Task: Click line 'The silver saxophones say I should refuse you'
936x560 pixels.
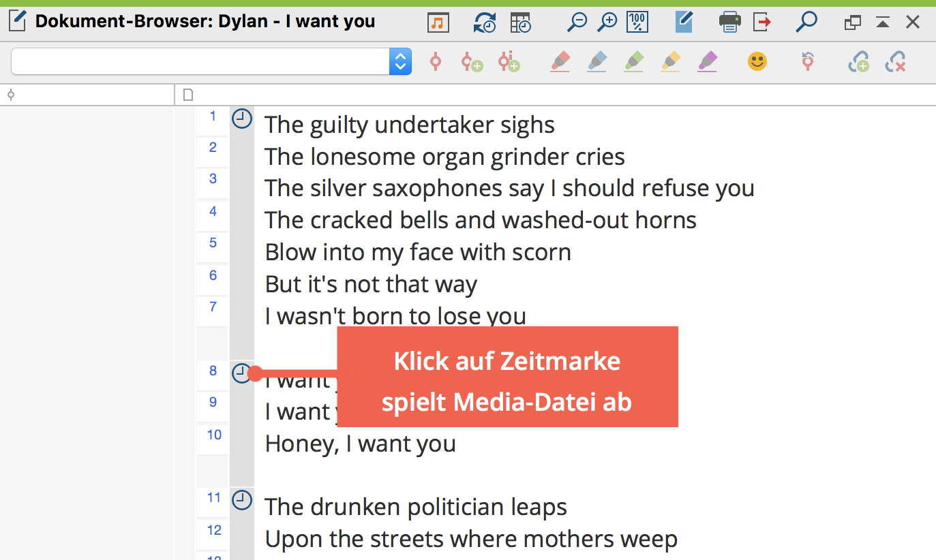Action: (x=509, y=189)
